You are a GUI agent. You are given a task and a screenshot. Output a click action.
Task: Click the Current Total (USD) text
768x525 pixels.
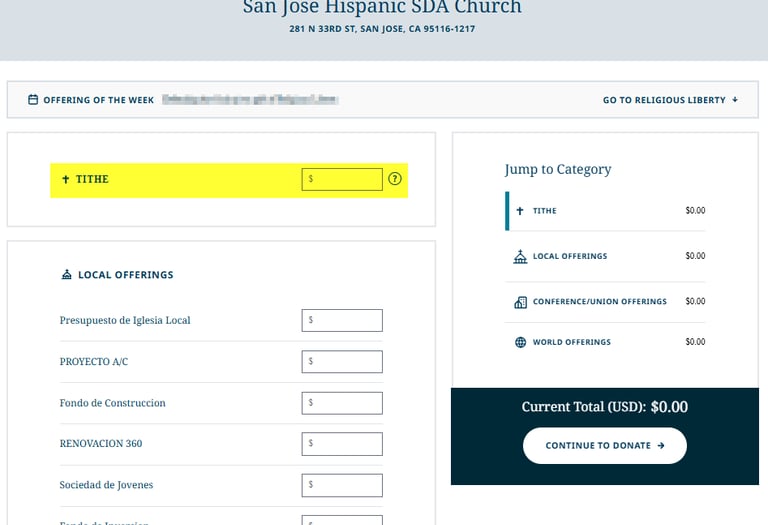[x=604, y=407]
